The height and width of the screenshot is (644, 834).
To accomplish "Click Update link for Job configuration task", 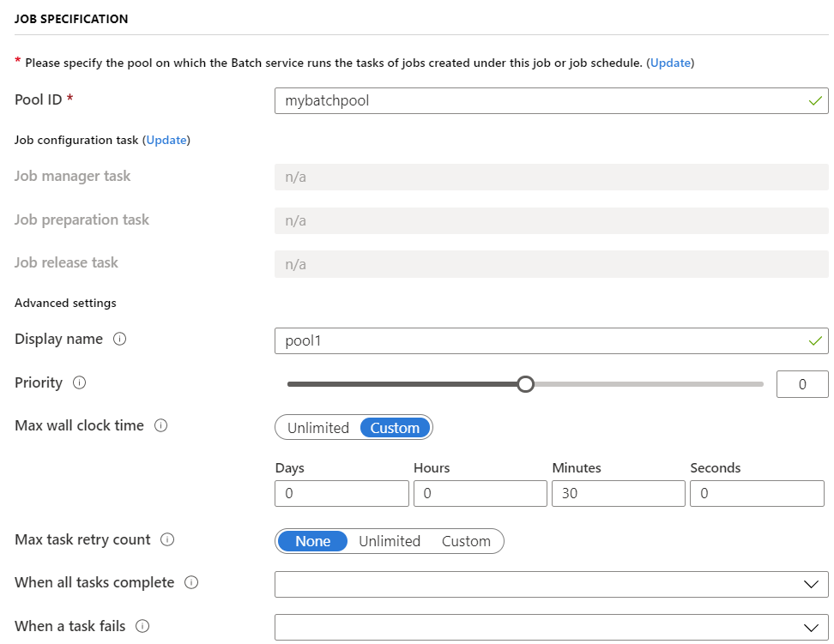I will pyautogui.click(x=166, y=140).
